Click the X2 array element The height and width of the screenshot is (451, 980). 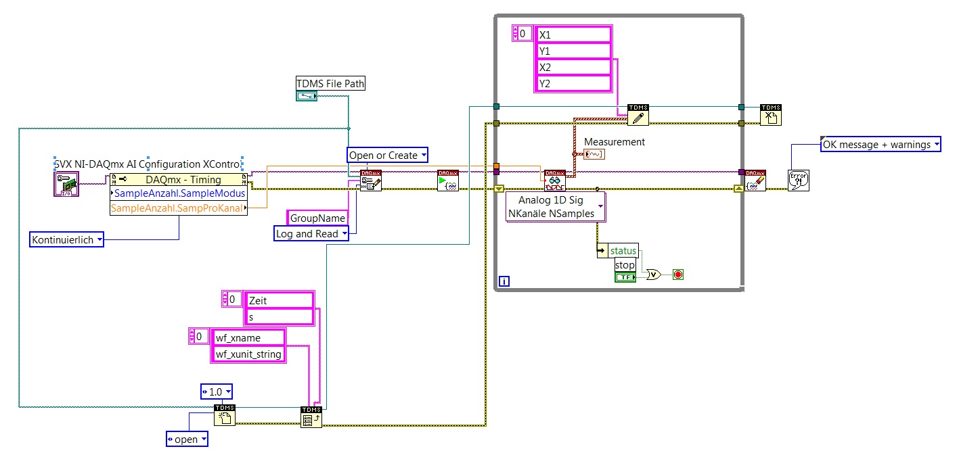click(x=574, y=67)
